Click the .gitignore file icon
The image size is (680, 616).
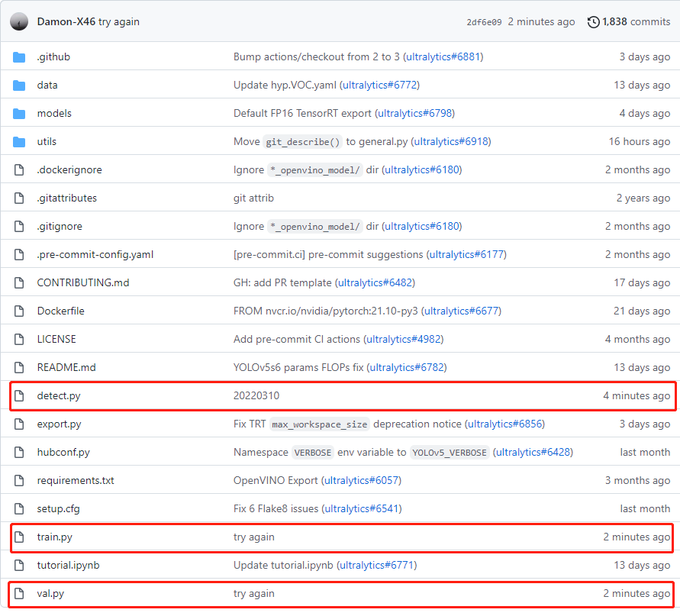(19, 226)
